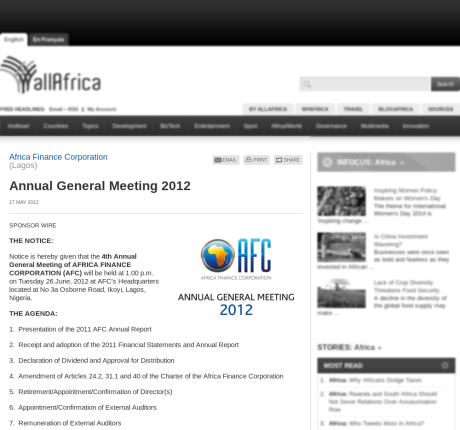Select the Sources tab
This screenshot has width=460, height=430.
[x=441, y=109]
